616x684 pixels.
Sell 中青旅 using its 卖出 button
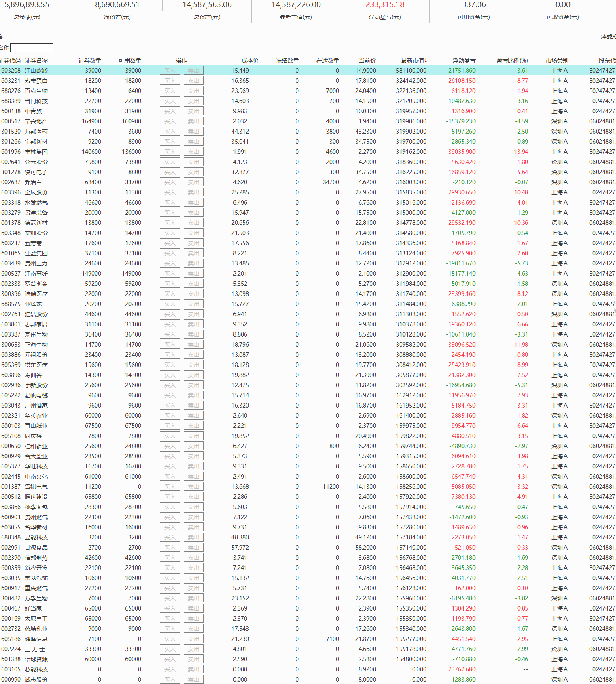(194, 111)
